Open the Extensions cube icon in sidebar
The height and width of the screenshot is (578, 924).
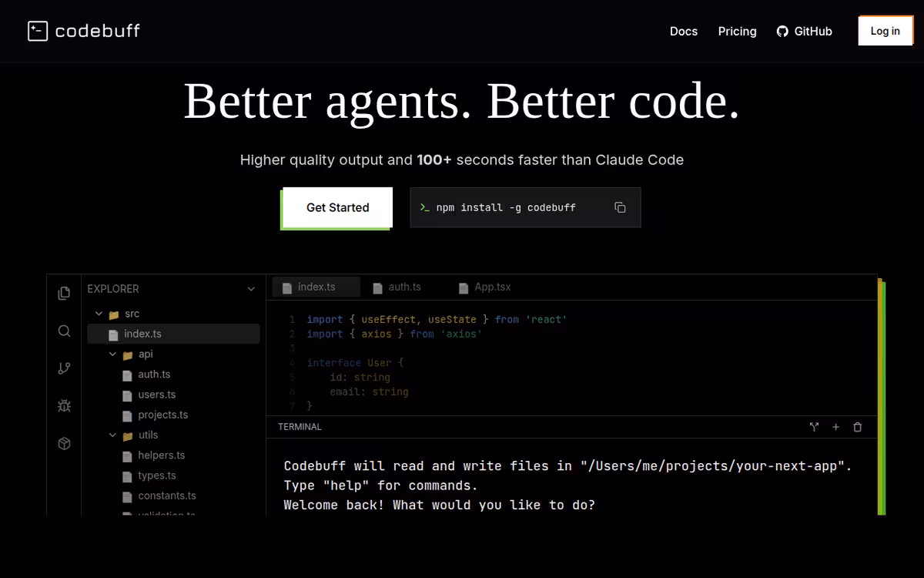pos(64,443)
